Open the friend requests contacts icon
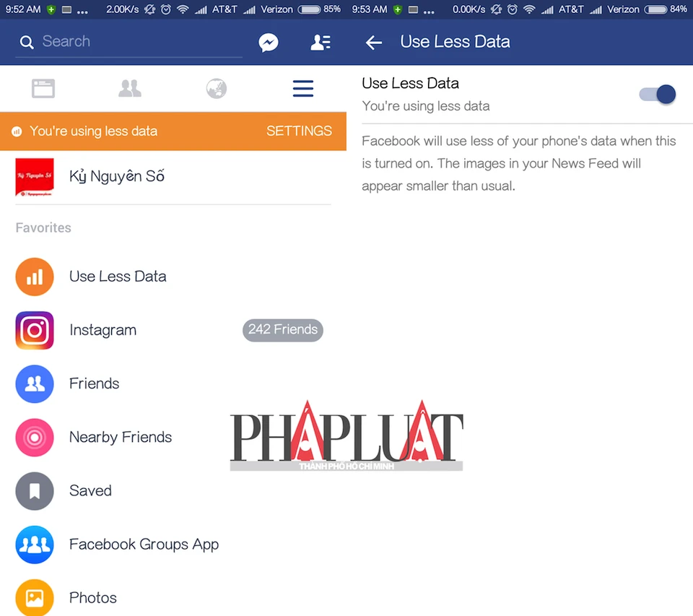Screen dimensions: 693x616 [x=321, y=43]
